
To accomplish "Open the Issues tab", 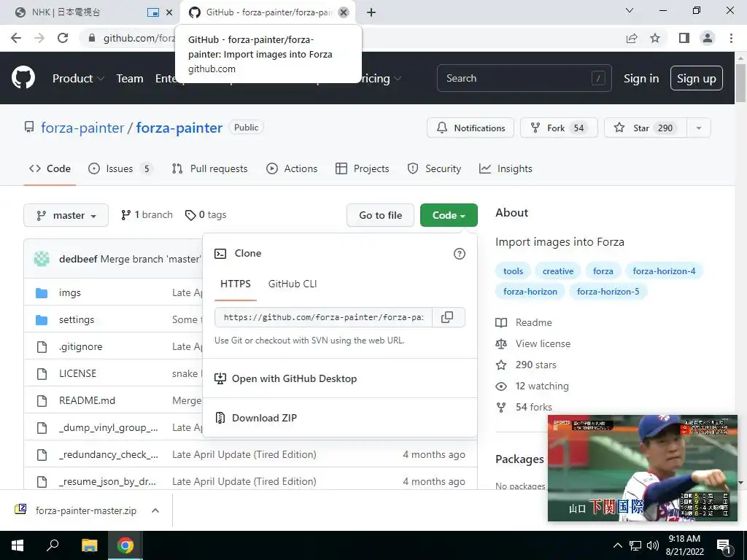I will [x=120, y=168].
